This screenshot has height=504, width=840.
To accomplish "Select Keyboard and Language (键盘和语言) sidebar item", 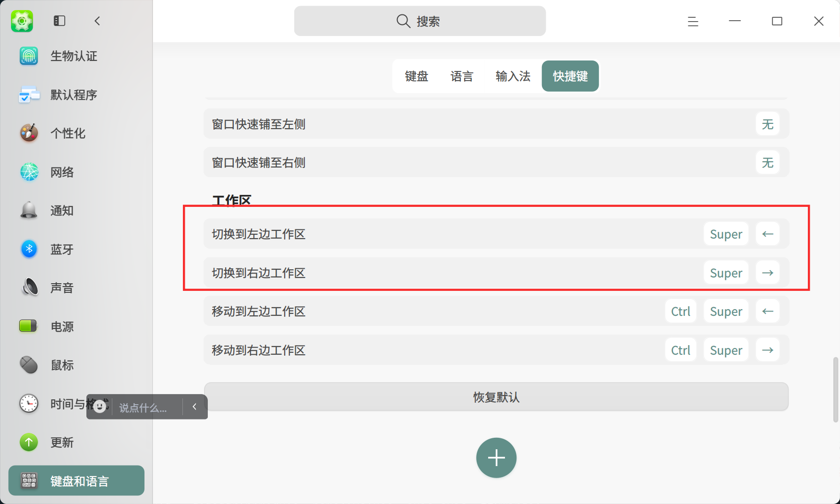I will coord(76,480).
